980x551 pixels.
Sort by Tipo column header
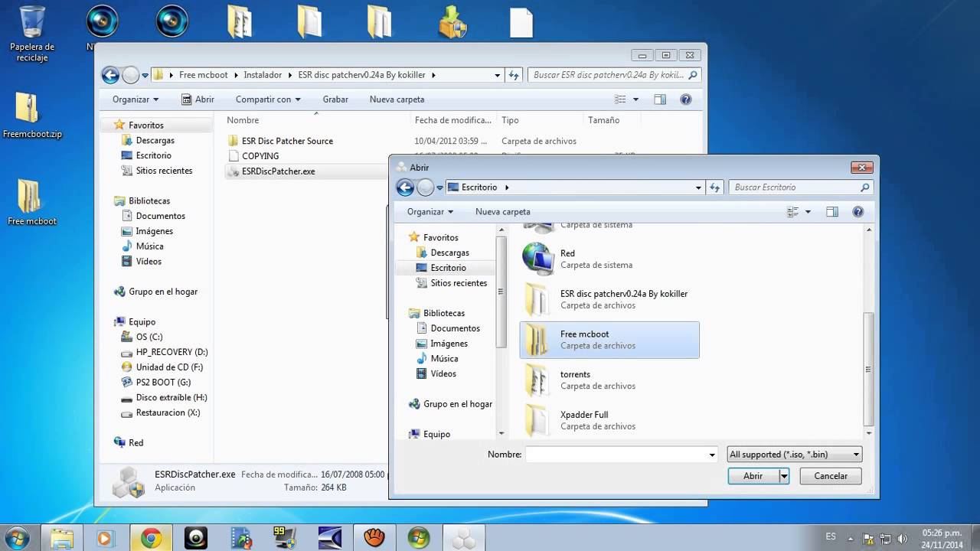pos(540,120)
